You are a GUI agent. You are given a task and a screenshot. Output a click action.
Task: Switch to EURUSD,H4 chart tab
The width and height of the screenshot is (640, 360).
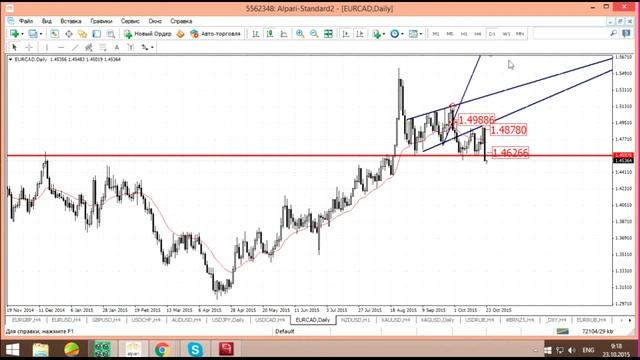point(66,320)
